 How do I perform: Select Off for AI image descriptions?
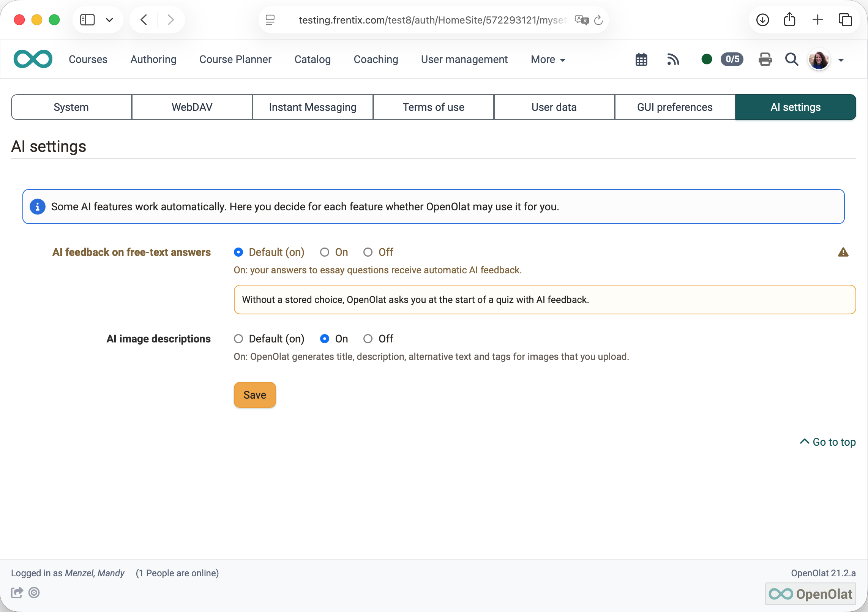point(368,339)
